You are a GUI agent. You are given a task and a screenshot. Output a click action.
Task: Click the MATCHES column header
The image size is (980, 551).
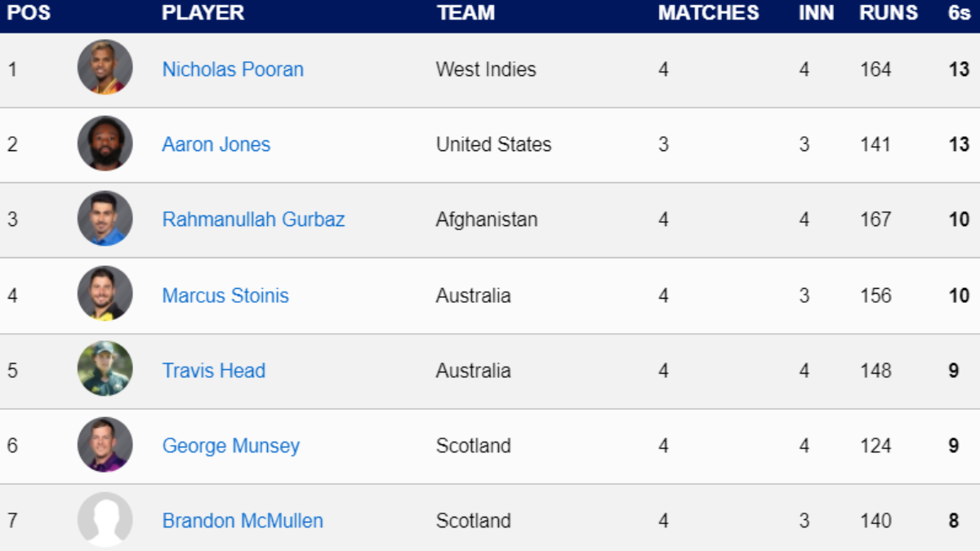click(709, 13)
